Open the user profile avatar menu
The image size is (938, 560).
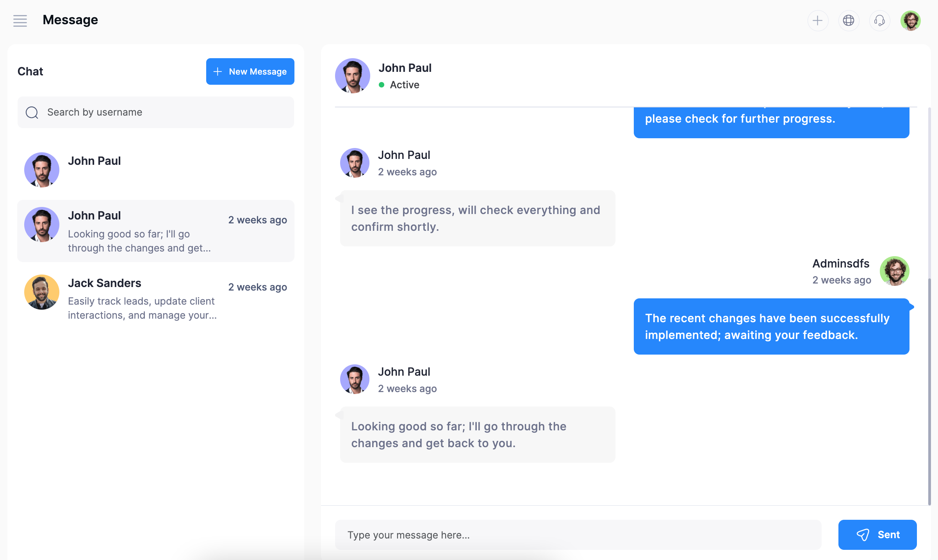click(911, 20)
